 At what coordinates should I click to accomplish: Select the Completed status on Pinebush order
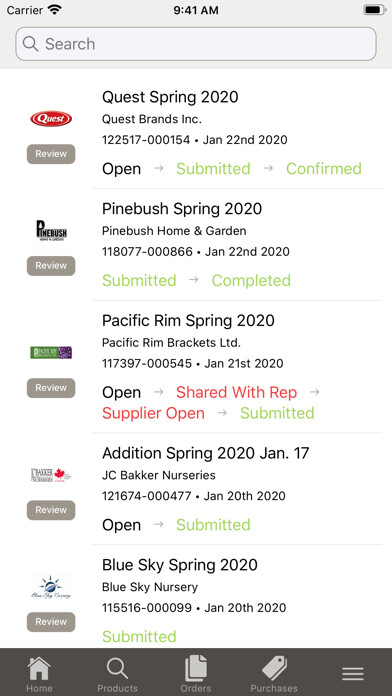pos(251,281)
